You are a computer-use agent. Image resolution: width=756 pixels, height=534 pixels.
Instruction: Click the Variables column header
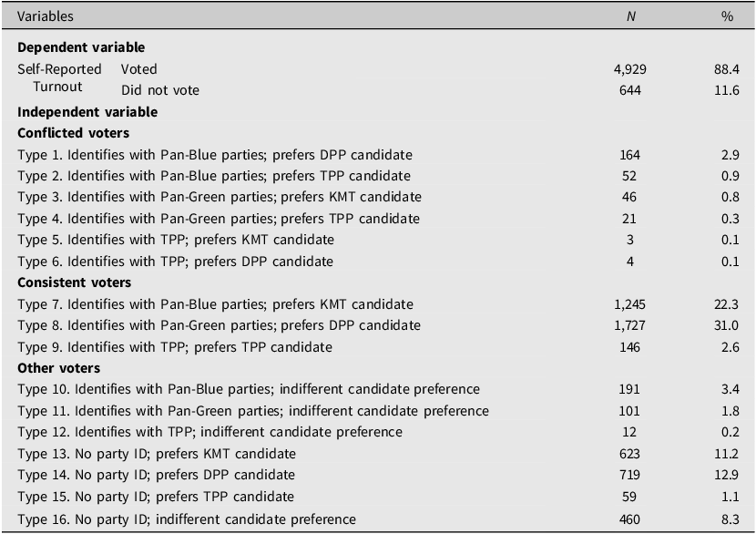[x=46, y=16]
